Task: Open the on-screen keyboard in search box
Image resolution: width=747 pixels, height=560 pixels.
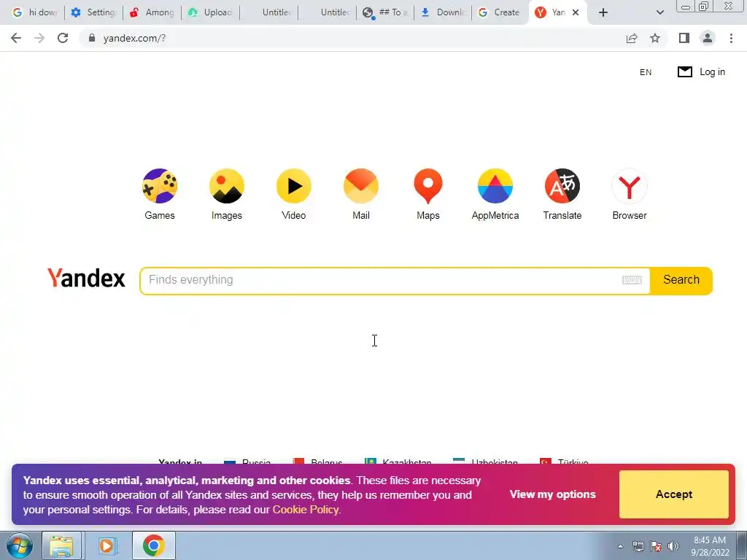Action: (x=632, y=280)
